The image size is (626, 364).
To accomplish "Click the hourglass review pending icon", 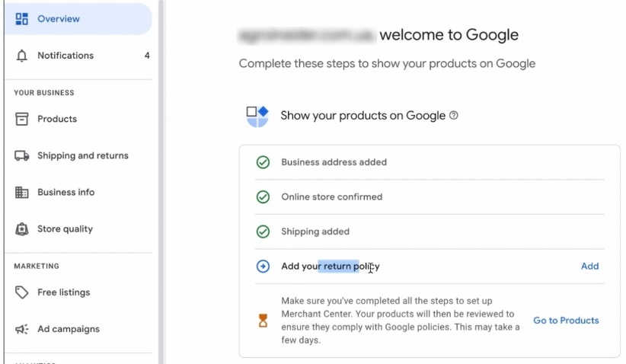I will 263,321.
